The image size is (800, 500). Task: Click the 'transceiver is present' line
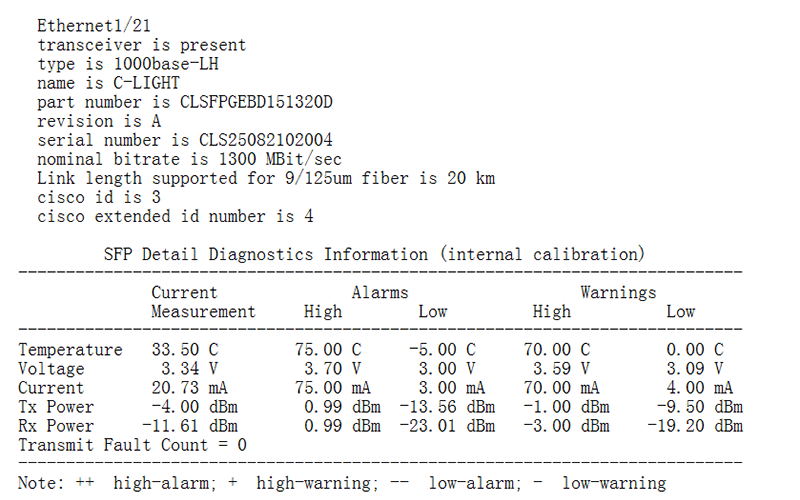[141, 45]
